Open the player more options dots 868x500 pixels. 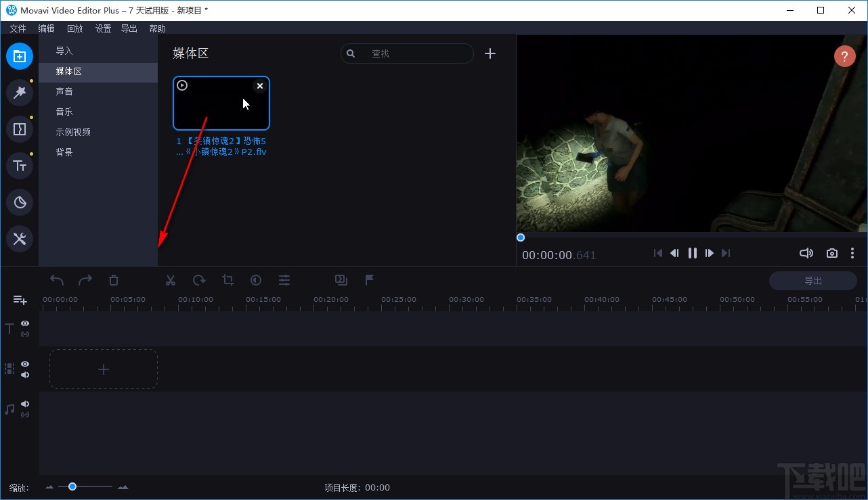click(x=852, y=253)
